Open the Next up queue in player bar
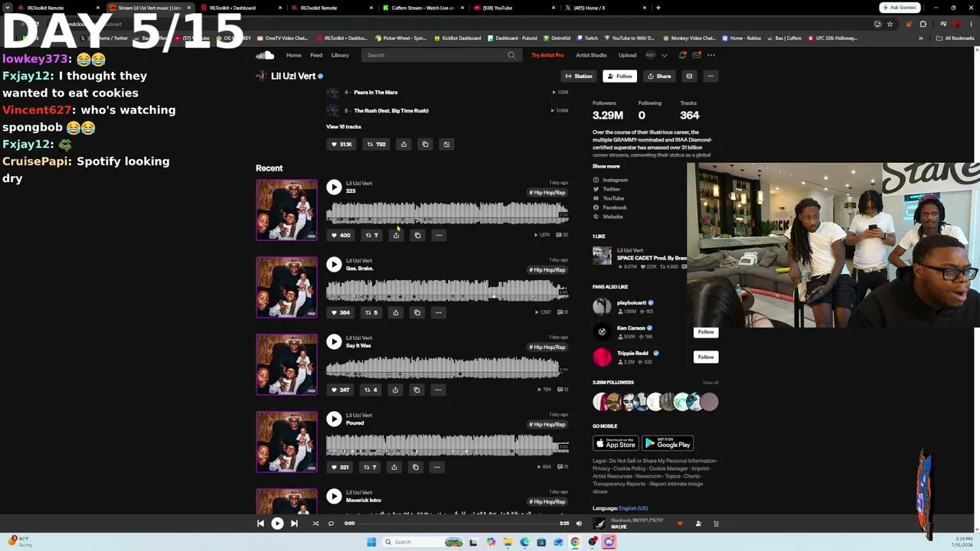This screenshot has width=980, height=551. tap(717, 523)
